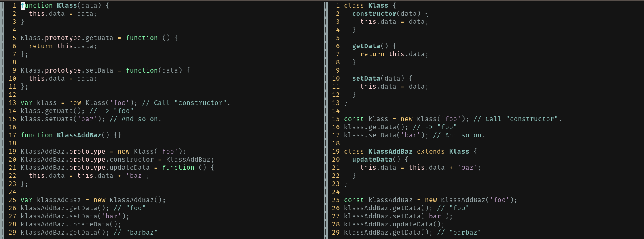
Task: Click 'And so on.' comment in left pane
Action: (x=135, y=119)
